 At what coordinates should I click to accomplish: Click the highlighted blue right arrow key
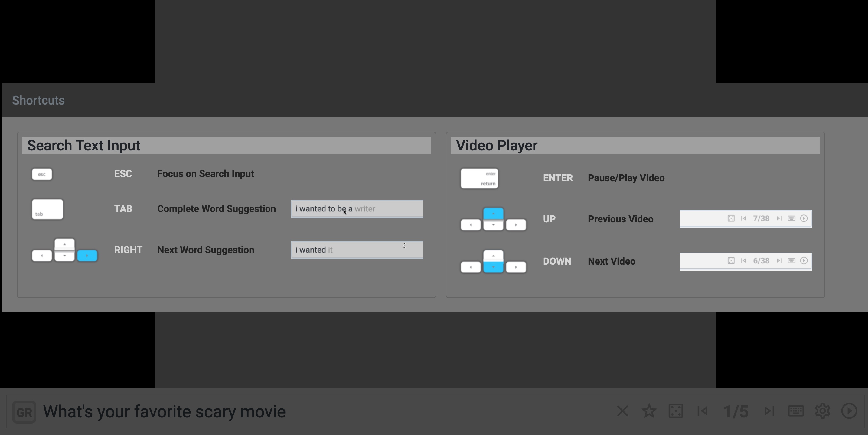tap(87, 256)
